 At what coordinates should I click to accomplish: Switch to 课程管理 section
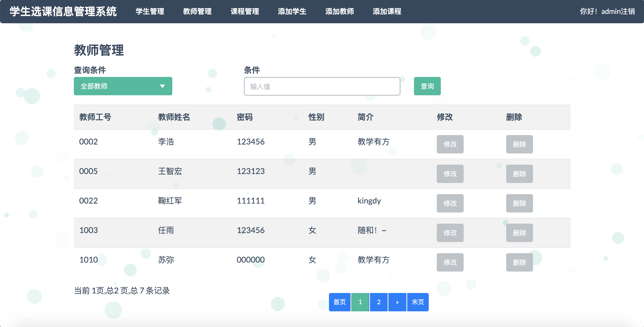[245, 11]
